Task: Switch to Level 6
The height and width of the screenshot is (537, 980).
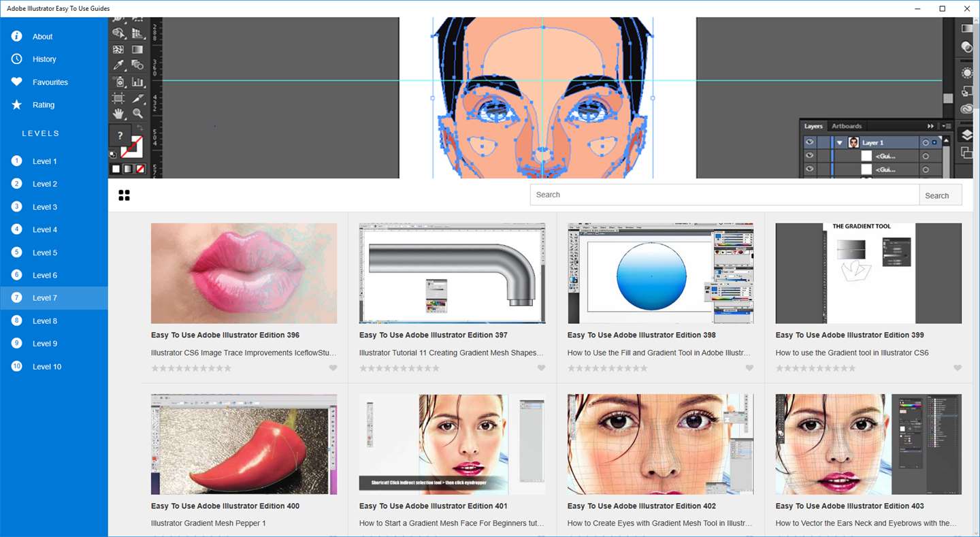Action: tap(54, 275)
